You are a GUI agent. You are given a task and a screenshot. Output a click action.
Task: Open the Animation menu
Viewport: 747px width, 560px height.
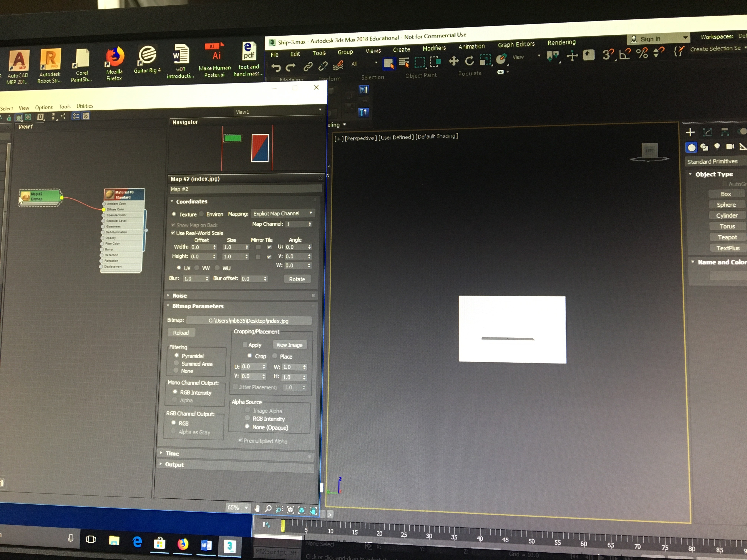coord(472,46)
